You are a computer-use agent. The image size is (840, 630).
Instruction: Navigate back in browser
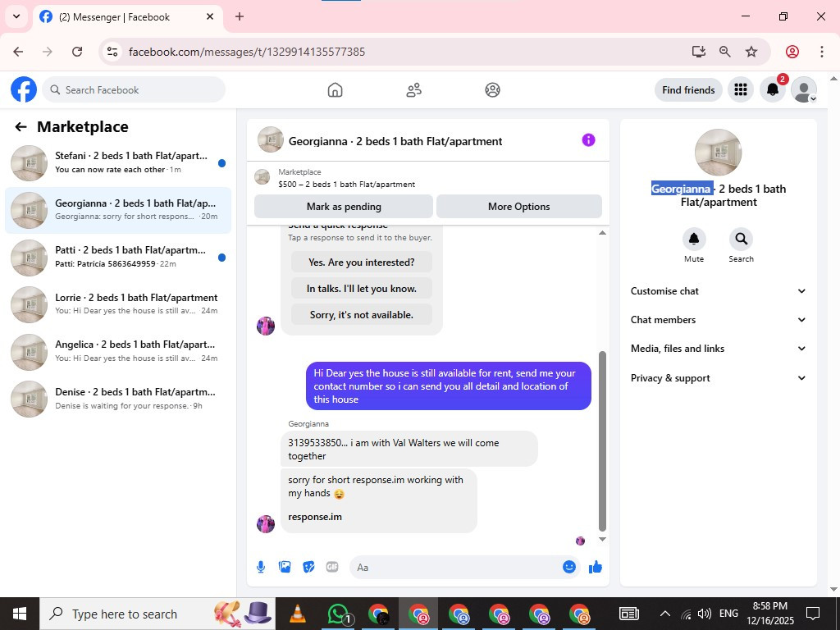tap(18, 52)
